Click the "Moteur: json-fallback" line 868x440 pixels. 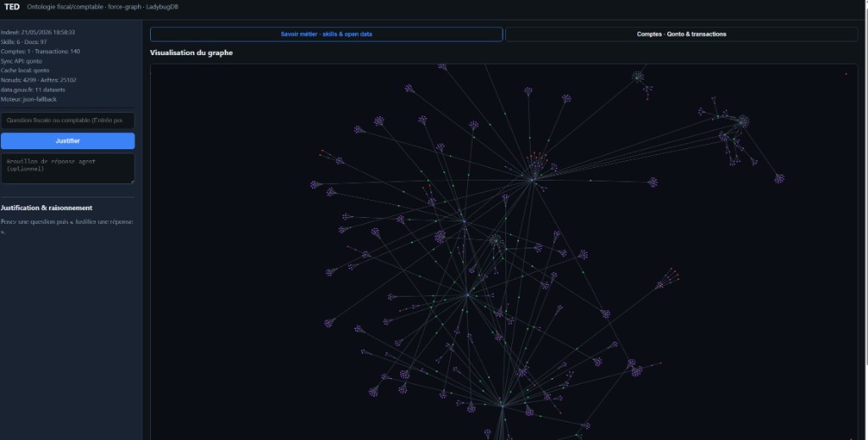28,99
